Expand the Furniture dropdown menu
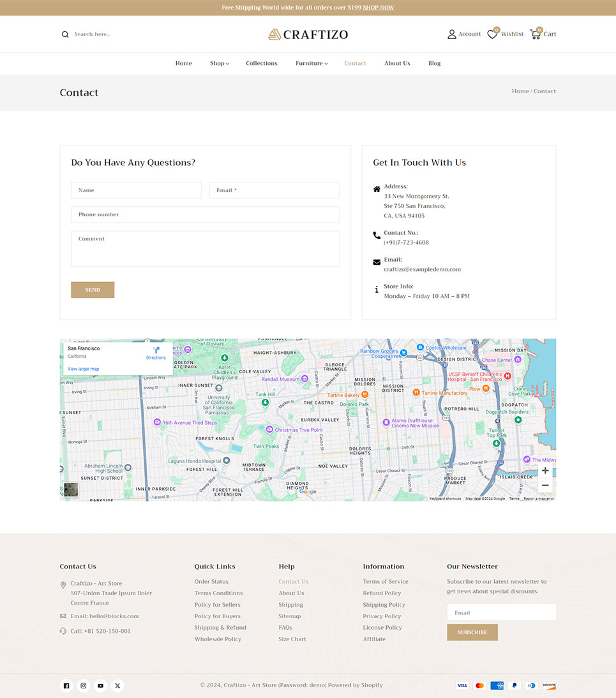This screenshot has height=698, width=616. (x=312, y=63)
